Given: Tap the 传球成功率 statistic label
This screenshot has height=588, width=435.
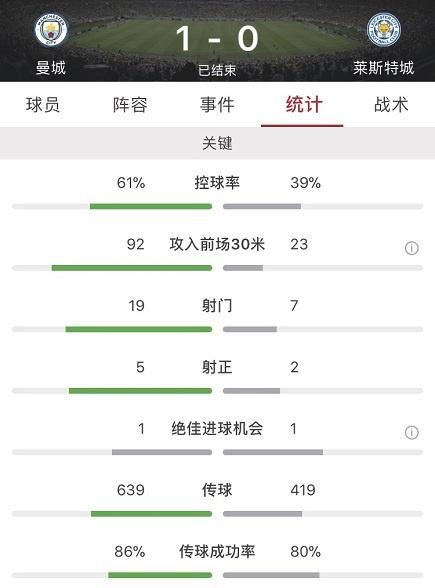Looking at the screenshot, I should (x=217, y=552).
